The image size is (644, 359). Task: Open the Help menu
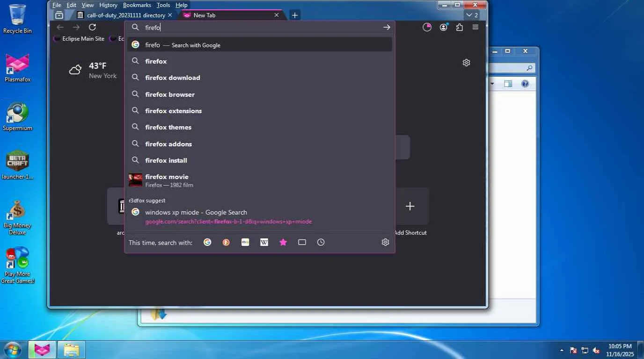coord(181,5)
